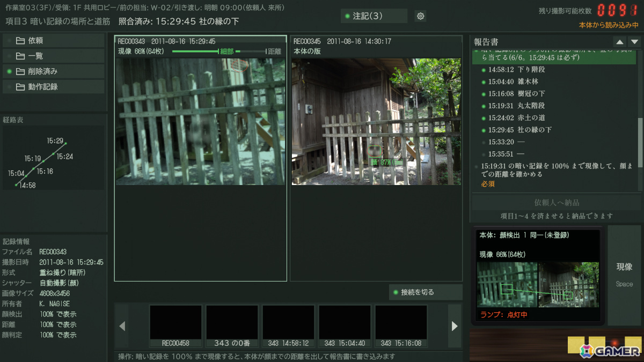The height and width of the screenshot is (362, 644).
Task: Click the 接続を切る button
Action: (426, 292)
